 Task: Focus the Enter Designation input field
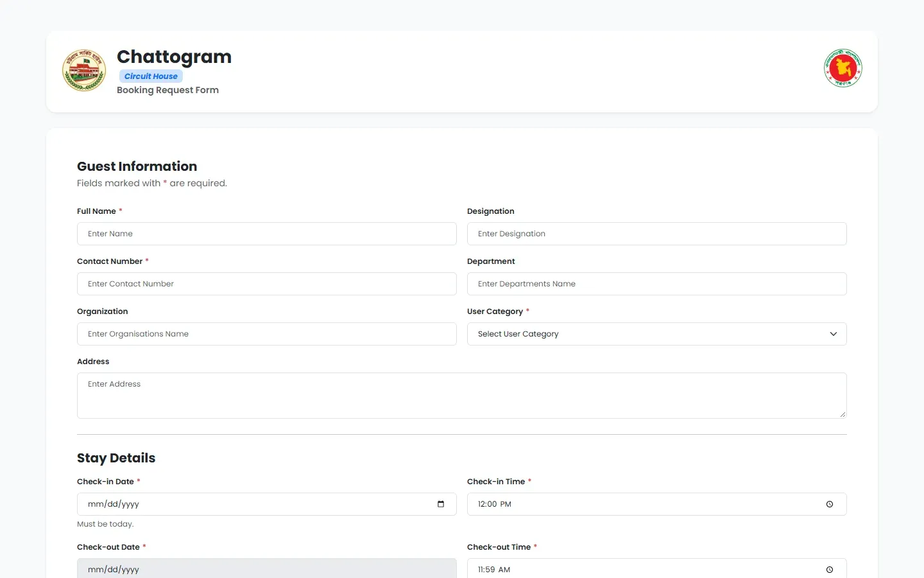coord(656,234)
